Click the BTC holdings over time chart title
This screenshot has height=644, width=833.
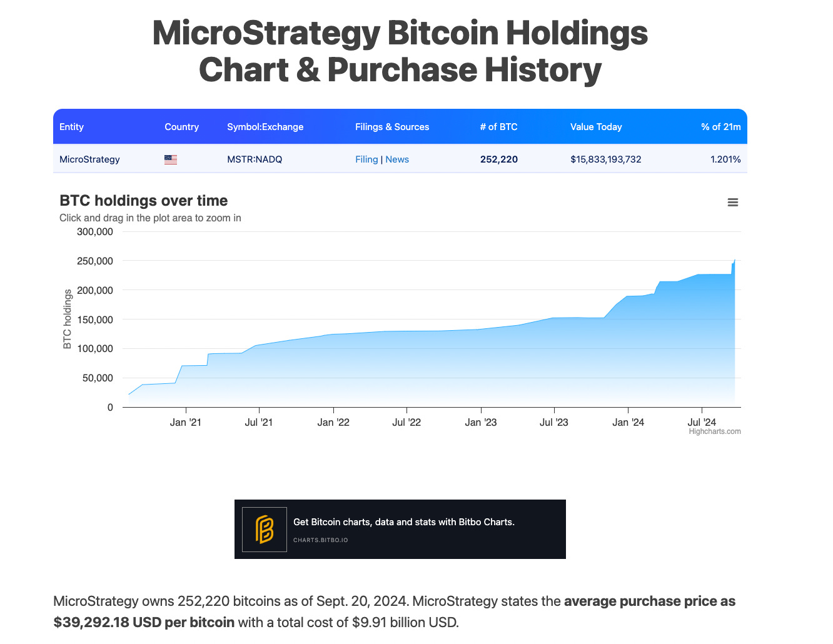(143, 201)
